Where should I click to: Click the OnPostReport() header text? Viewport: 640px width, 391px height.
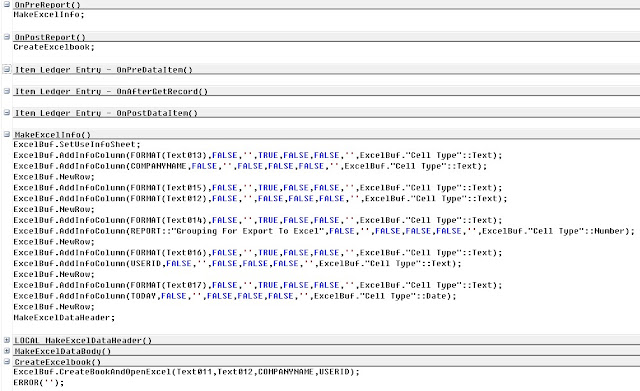[x=50, y=37]
